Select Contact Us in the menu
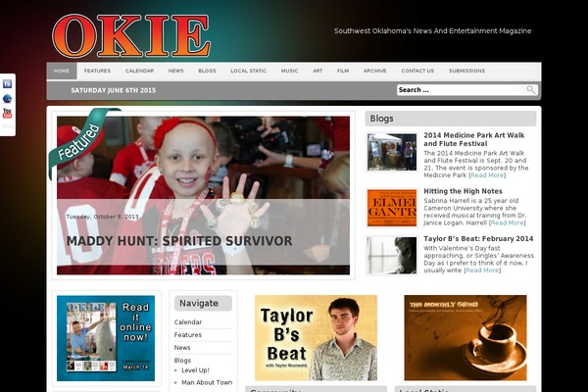 coord(417,71)
